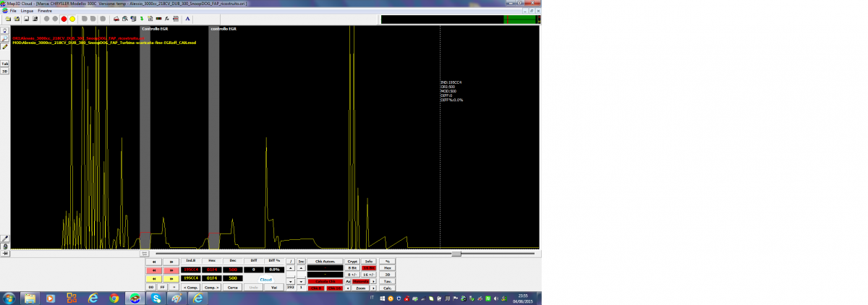Click the FF button
Viewport: 868px width, 305px height.
(163, 288)
